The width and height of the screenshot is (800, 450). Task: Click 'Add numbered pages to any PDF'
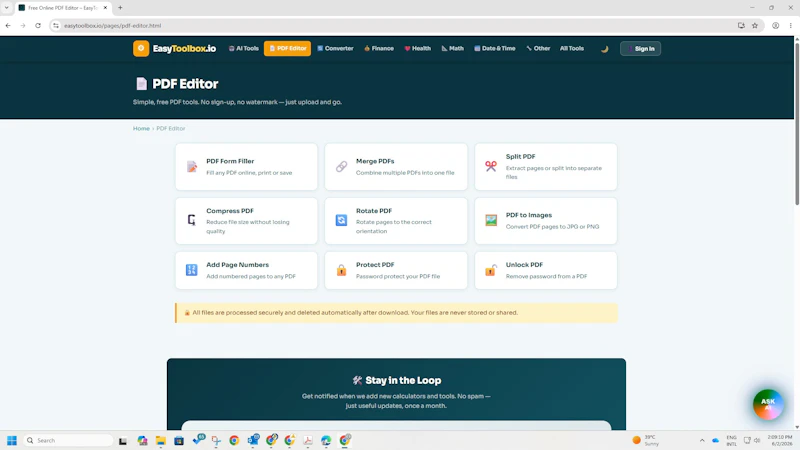tap(251, 277)
